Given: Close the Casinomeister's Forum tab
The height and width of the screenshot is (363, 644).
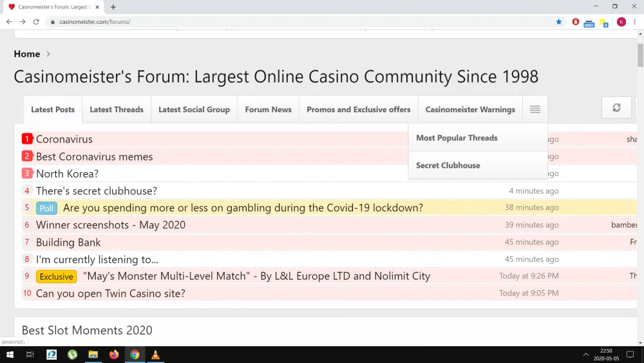Looking at the screenshot, I should 97,7.
